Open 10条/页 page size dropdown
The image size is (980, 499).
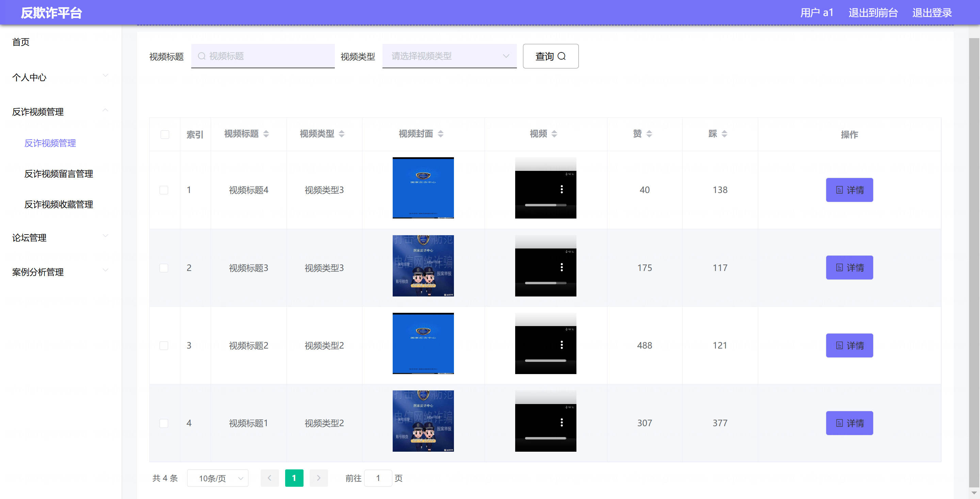click(x=217, y=478)
